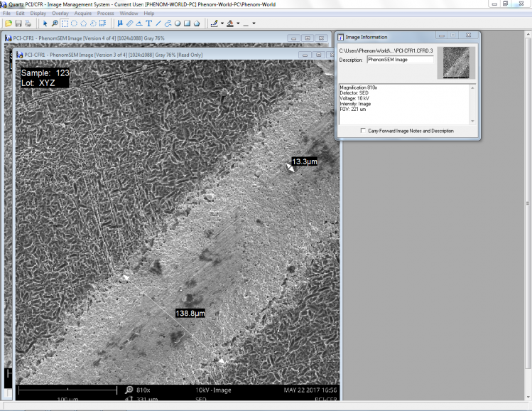
Task: Click the fill color bucket swatch
Action: (x=229, y=23)
